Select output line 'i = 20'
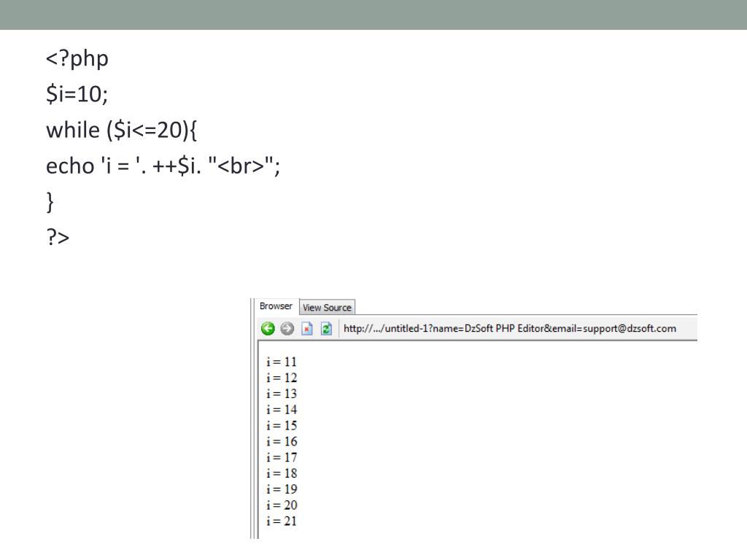Image resolution: width=747 pixels, height=560 pixels. point(282,505)
